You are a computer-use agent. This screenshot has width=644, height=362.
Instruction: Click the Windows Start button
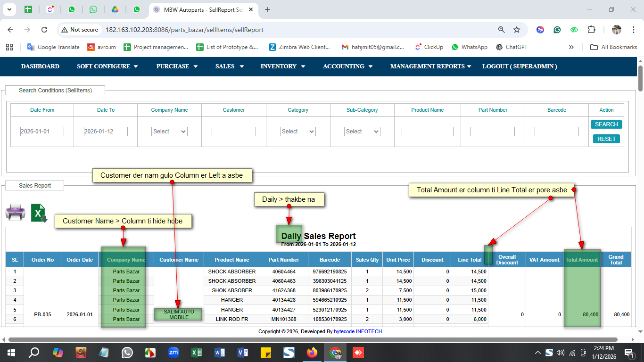pyautogui.click(x=11, y=353)
